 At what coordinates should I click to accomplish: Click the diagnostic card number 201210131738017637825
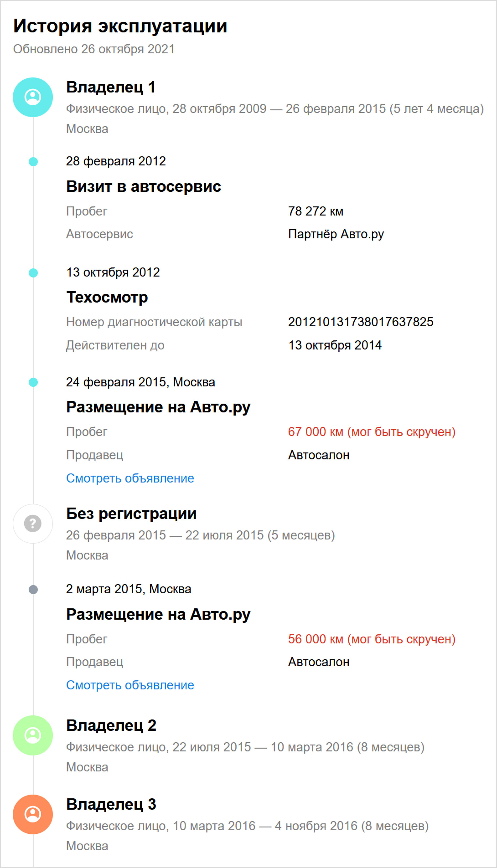[x=361, y=322]
